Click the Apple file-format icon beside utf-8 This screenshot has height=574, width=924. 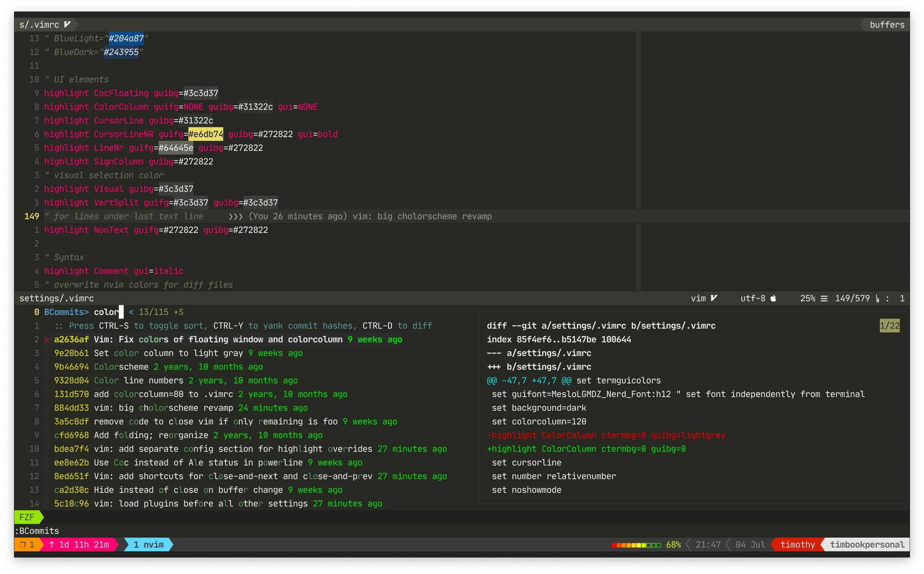(x=773, y=298)
